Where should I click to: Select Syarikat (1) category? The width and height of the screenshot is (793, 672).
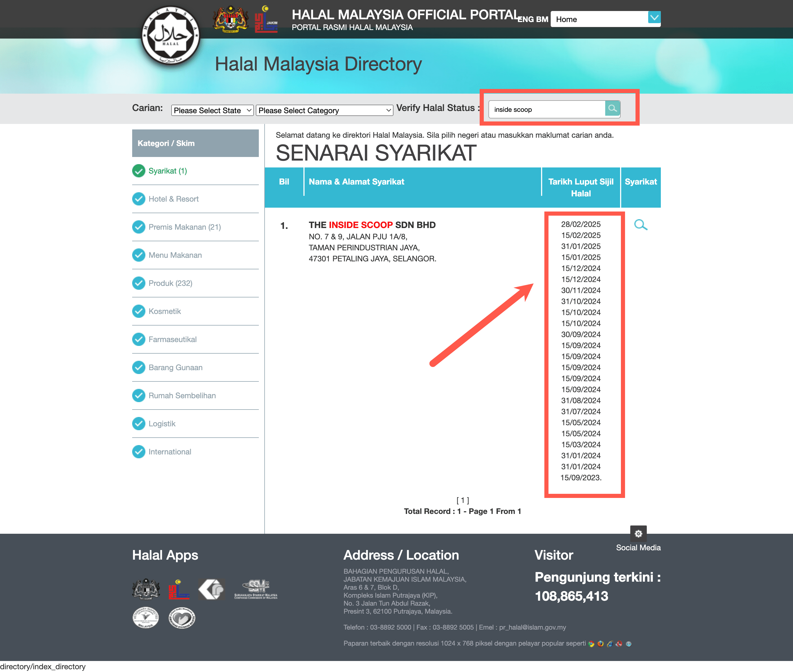click(x=168, y=171)
